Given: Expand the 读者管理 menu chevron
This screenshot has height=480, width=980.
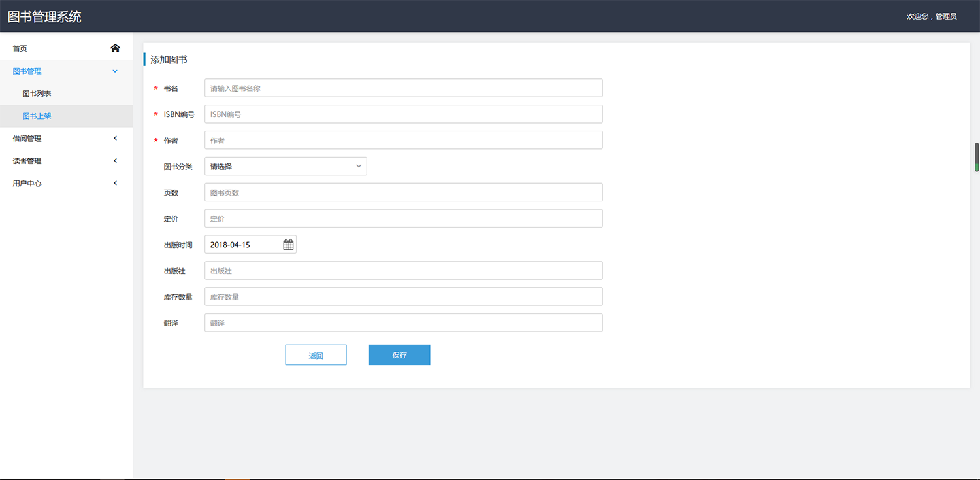Looking at the screenshot, I should pos(115,161).
